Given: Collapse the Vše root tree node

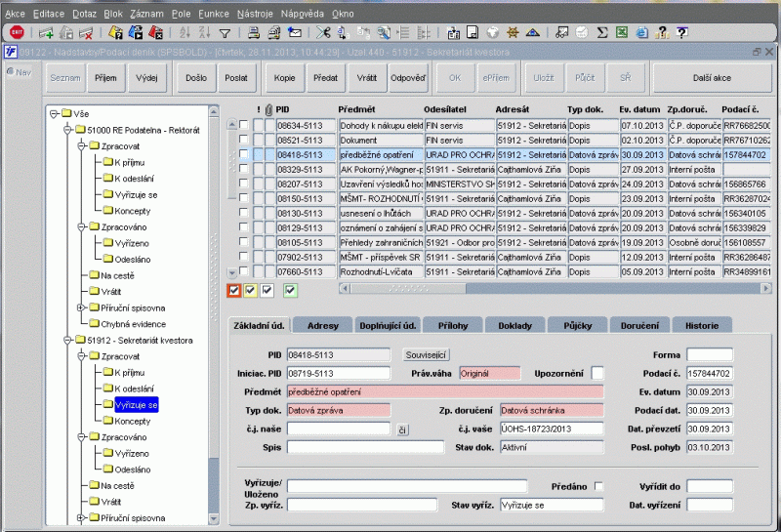Looking at the screenshot, I should click(x=54, y=113).
